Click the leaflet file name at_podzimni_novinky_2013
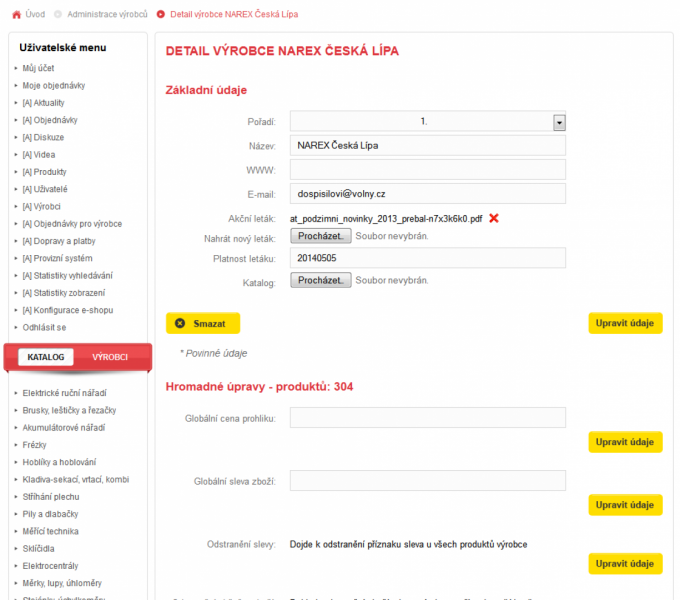Screen dimensions: 680x600 [x=386, y=219]
